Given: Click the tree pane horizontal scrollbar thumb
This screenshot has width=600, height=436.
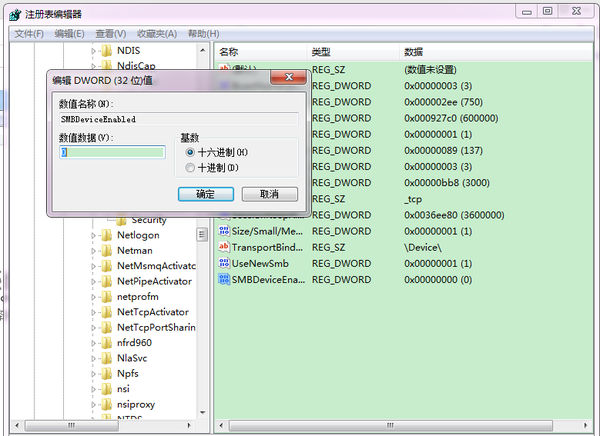Looking at the screenshot, I should pyautogui.click(x=72, y=425).
